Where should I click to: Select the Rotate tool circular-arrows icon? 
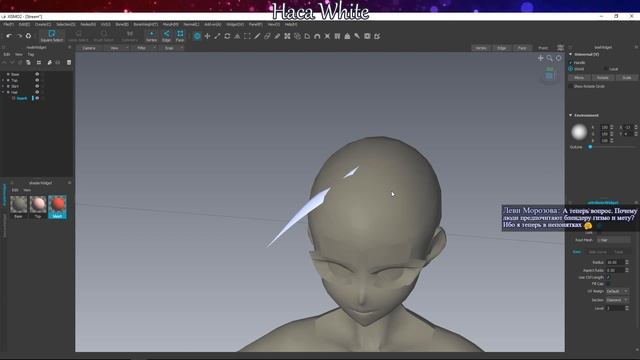click(227, 36)
